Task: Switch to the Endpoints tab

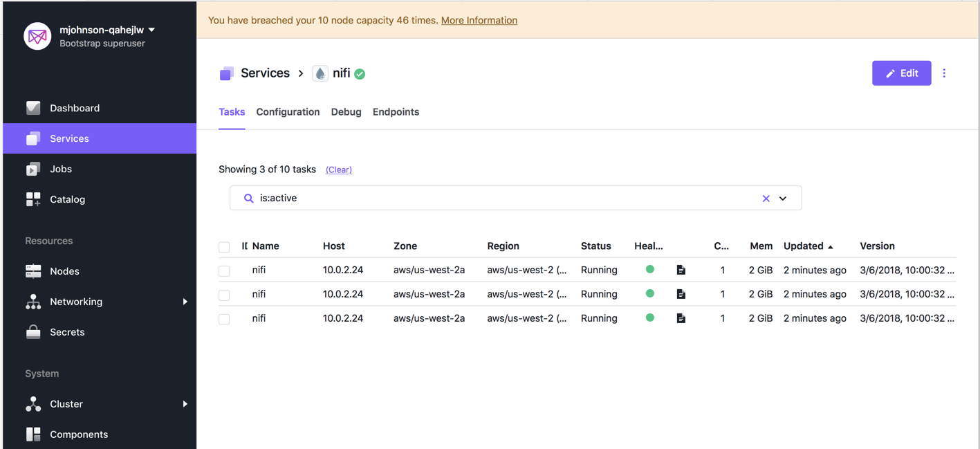Action: [396, 112]
